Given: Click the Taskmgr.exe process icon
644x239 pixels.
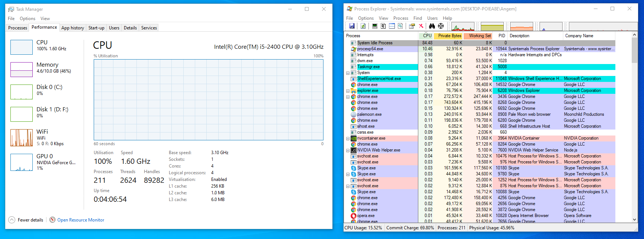Looking at the screenshot, I should (x=354, y=67).
